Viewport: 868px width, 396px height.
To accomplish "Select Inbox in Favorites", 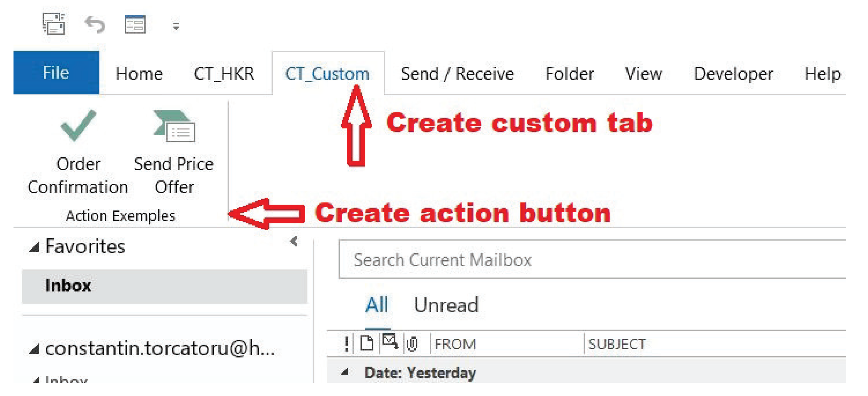I will point(68,286).
